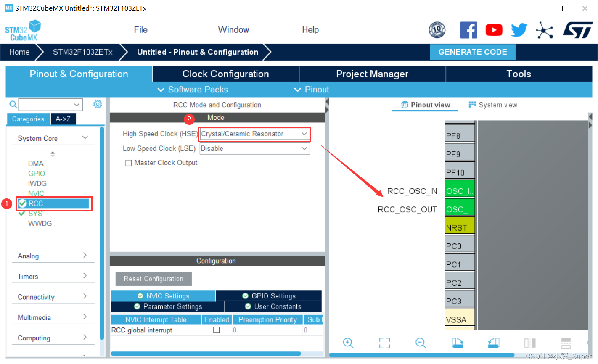598x364 pixels.
Task: Open the User Constants tab
Action: coord(273,306)
